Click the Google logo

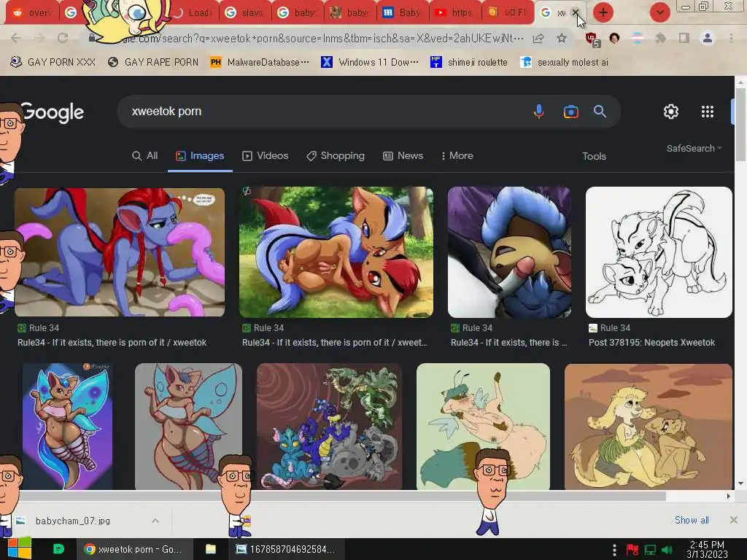click(53, 112)
